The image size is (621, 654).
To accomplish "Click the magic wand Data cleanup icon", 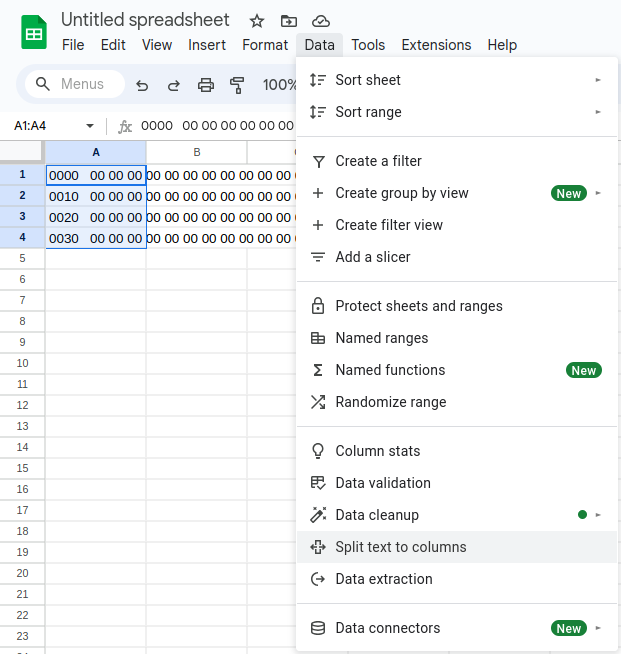I will pos(318,515).
